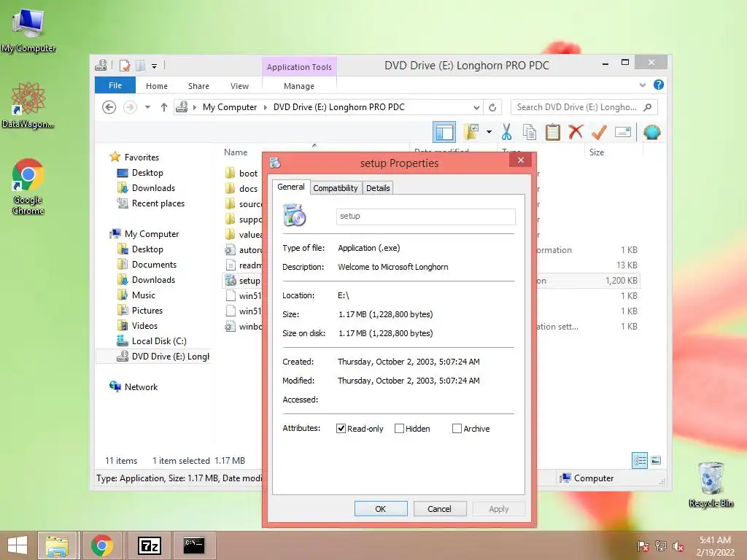Viewport: 747px width, 560px height.
Task: Click the Cut scissors icon
Action: click(x=506, y=132)
